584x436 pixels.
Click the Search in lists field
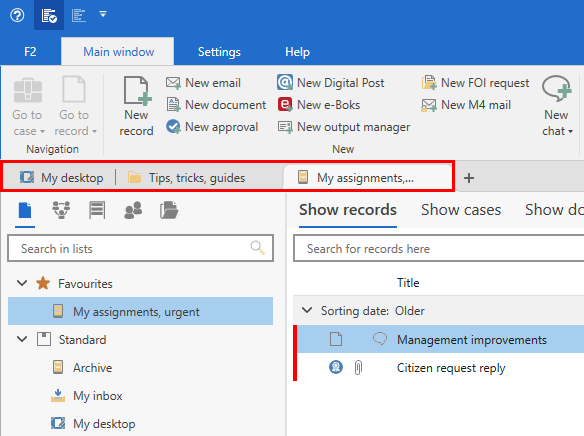tap(140, 248)
